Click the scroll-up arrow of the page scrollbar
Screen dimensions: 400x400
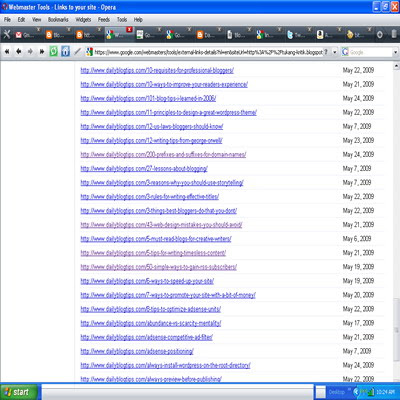click(396, 65)
